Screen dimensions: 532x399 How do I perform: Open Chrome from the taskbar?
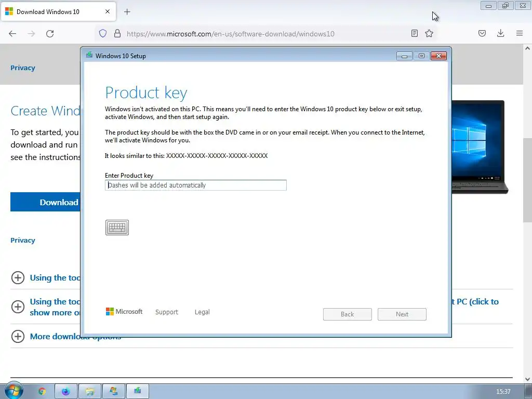[42, 392]
